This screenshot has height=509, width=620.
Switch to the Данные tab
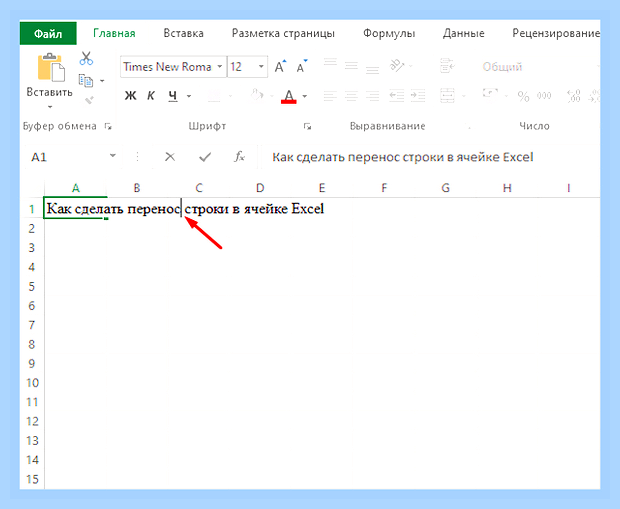(x=463, y=34)
